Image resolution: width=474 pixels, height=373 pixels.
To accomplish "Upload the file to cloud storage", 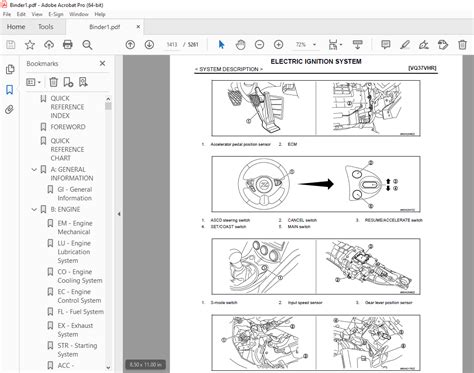I will tap(49, 45).
